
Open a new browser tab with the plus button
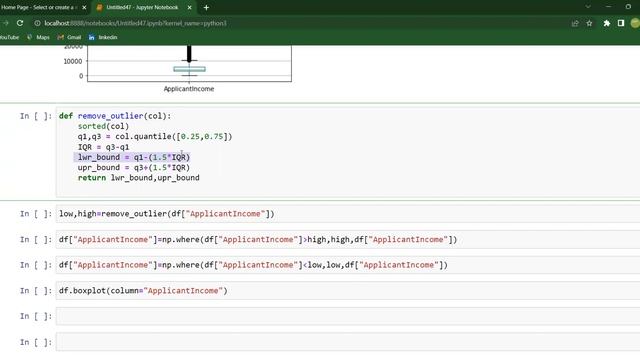point(206,7)
